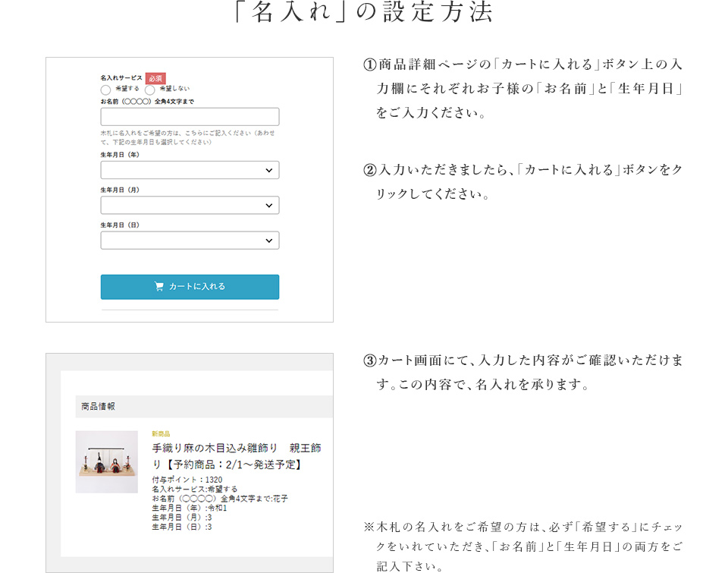Viewport: 728px width, 573px height.
Task: Click the 生年月日（月）:3 line
Action: (x=182, y=518)
